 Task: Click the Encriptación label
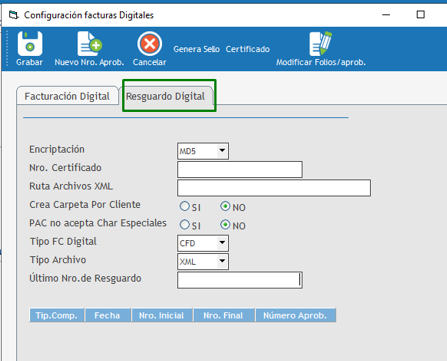57,149
